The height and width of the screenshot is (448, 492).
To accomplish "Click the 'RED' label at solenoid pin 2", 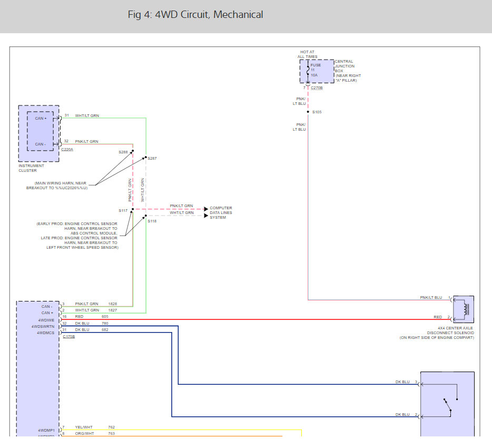I will pyautogui.click(x=438, y=317).
